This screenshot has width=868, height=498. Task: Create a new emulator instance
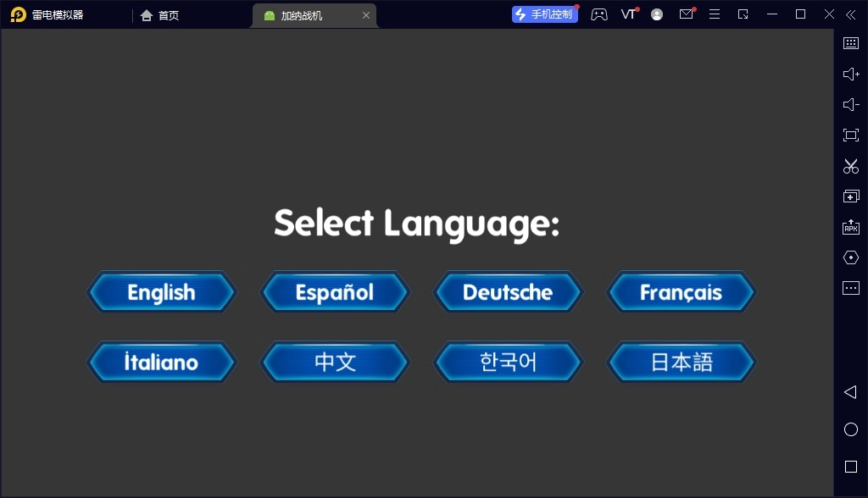point(850,196)
